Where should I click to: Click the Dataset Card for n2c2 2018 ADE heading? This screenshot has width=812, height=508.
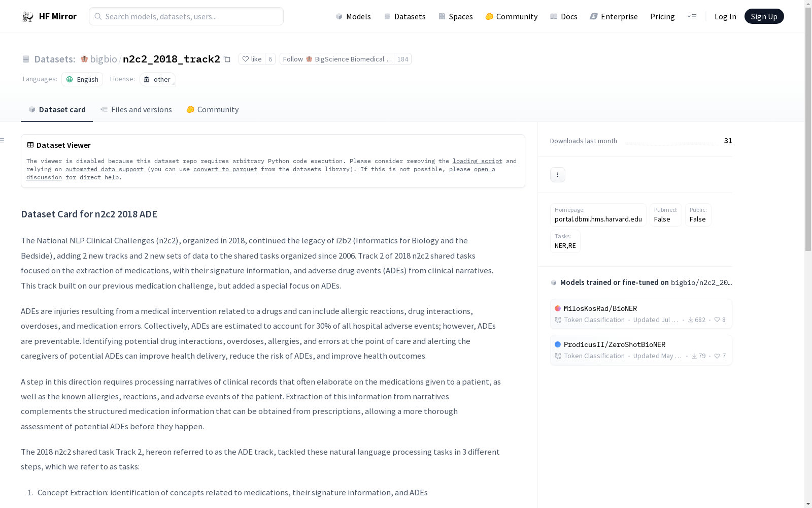click(x=89, y=214)
